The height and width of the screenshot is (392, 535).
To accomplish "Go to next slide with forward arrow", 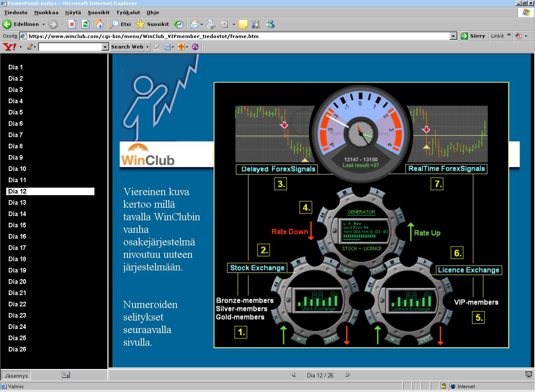I will (347, 375).
